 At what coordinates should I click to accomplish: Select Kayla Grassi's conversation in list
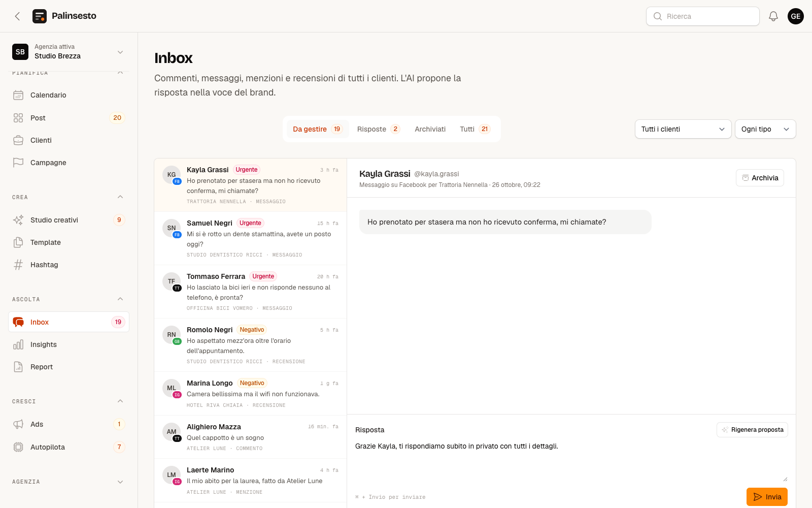pos(251,185)
